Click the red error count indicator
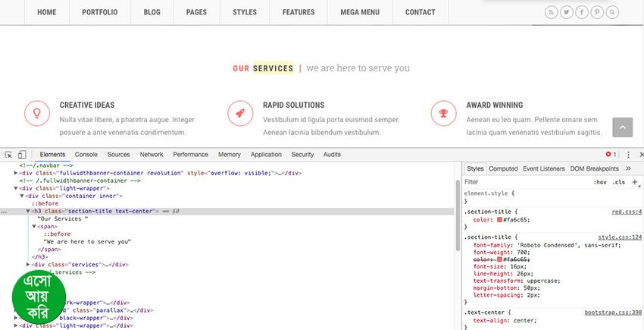The image size is (644, 330). 611,155
